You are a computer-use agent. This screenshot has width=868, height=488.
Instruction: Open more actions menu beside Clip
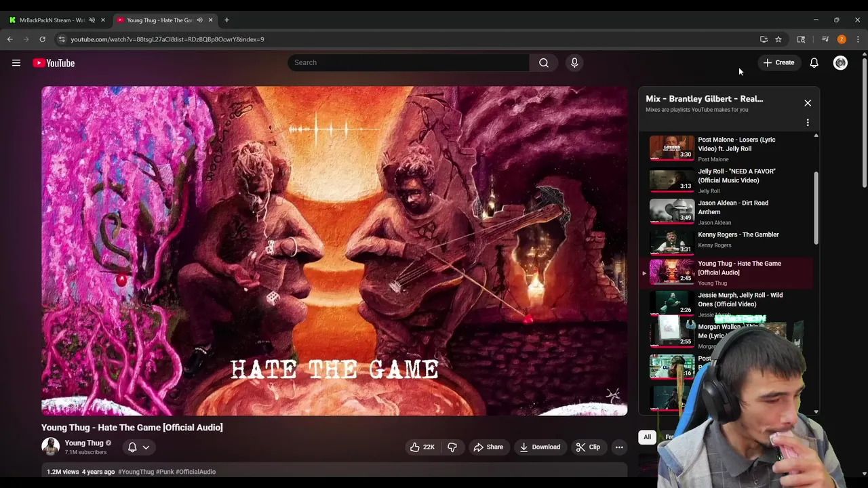[x=619, y=447]
